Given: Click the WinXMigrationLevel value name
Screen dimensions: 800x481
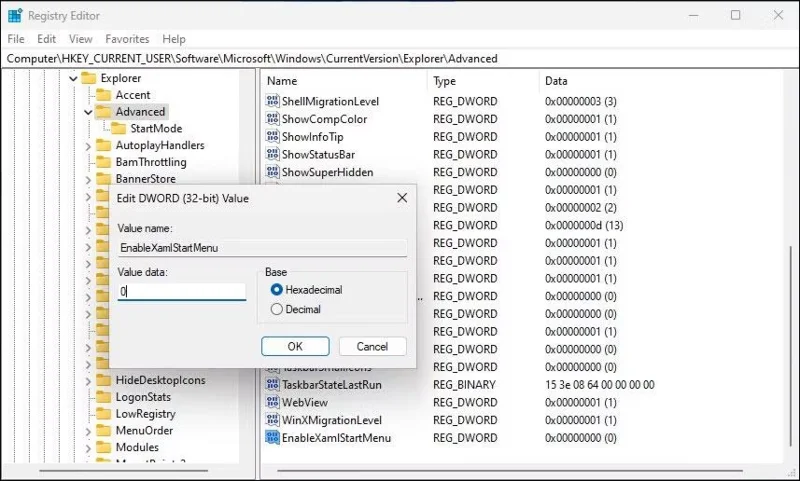Looking at the screenshot, I should point(332,420).
